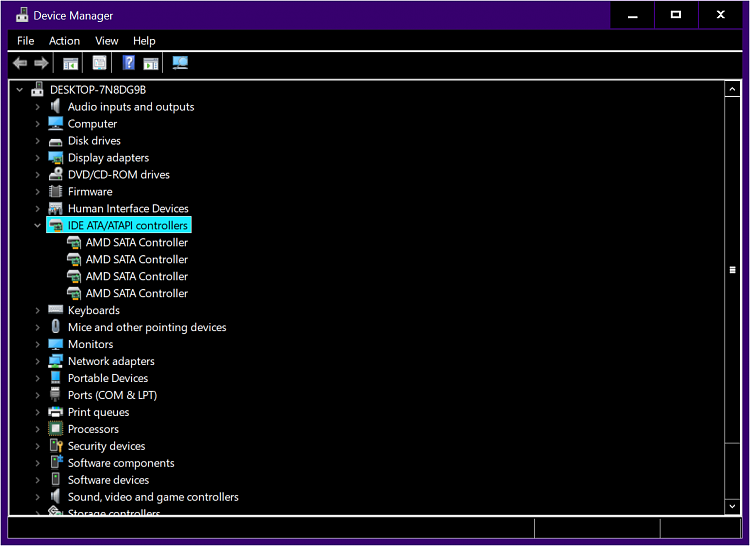
Task: Maximize the Device Manager window
Action: (x=676, y=15)
